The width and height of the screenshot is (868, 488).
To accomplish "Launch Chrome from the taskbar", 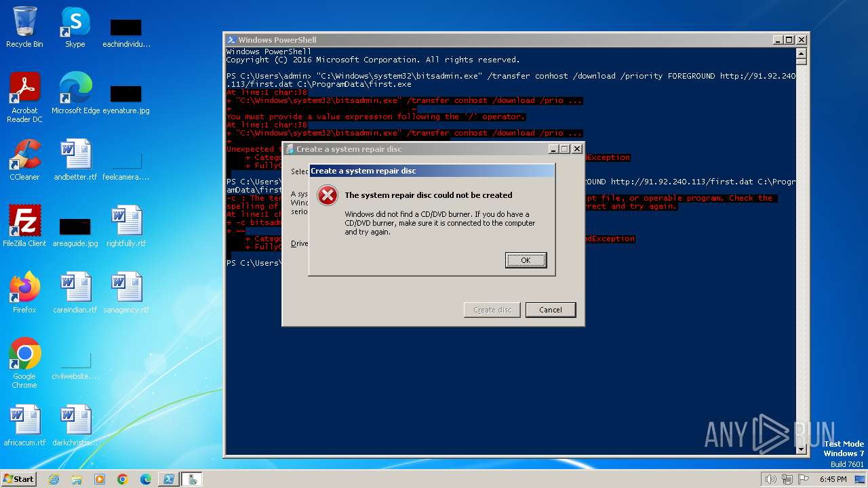I will click(123, 479).
